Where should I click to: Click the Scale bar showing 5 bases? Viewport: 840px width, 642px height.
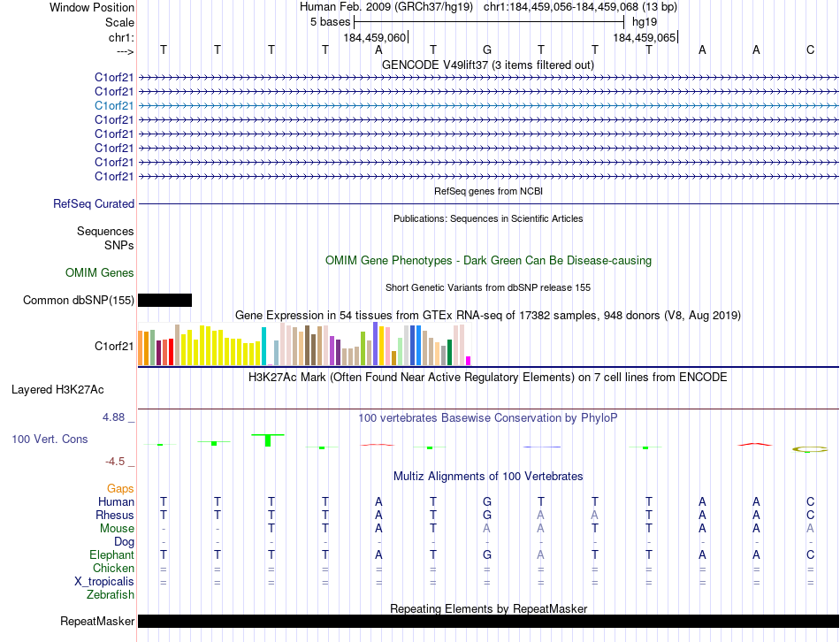click(x=489, y=22)
